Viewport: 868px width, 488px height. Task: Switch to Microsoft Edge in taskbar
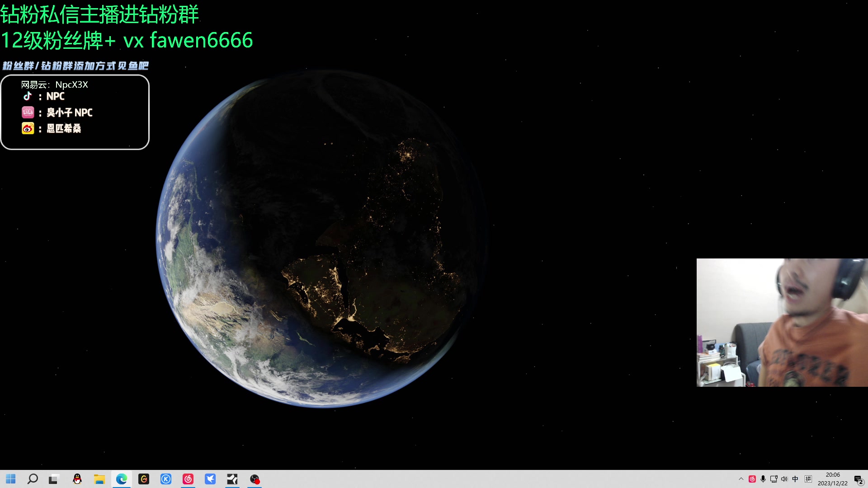coord(121,479)
